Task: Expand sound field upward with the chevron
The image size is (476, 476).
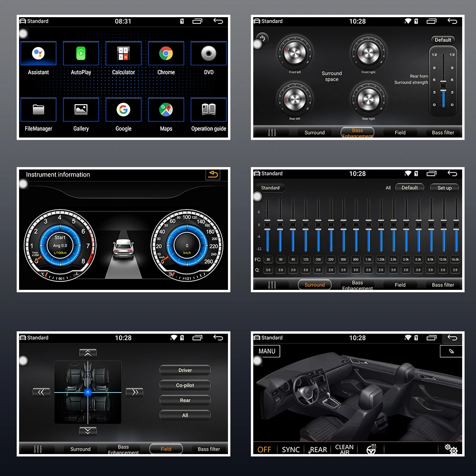Action: pos(88,353)
